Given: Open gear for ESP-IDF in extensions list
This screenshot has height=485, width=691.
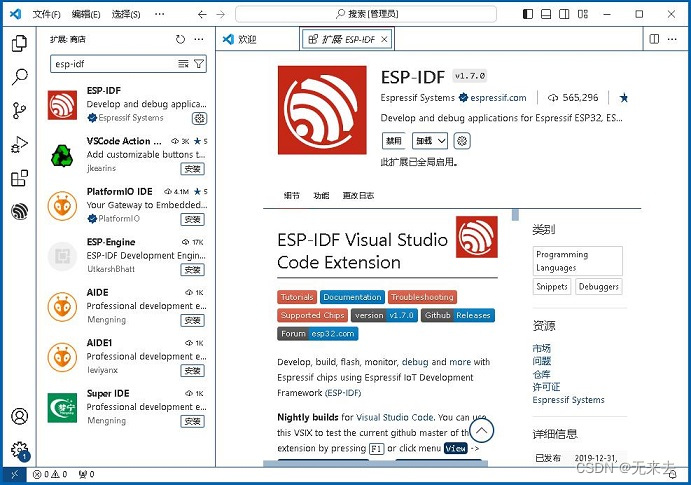Looking at the screenshot, I should [x=199, y=118].
